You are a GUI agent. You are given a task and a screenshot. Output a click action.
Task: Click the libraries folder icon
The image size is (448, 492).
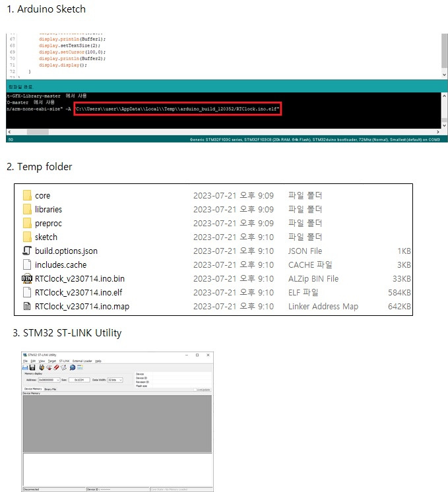[27, 209]
